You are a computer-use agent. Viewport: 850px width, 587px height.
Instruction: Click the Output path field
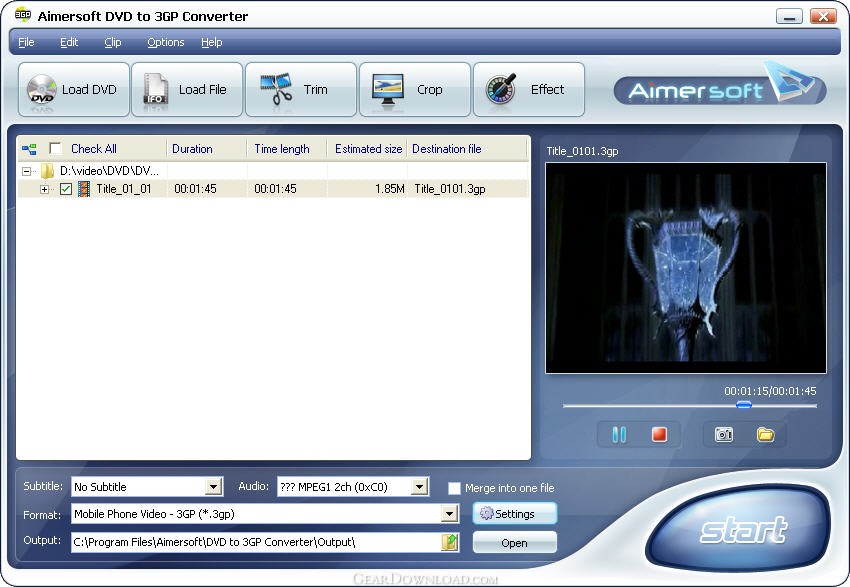tap(256, 542)
